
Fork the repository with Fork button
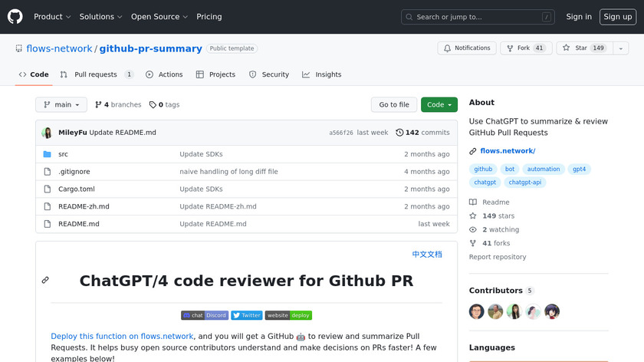(x=526, y=48)
